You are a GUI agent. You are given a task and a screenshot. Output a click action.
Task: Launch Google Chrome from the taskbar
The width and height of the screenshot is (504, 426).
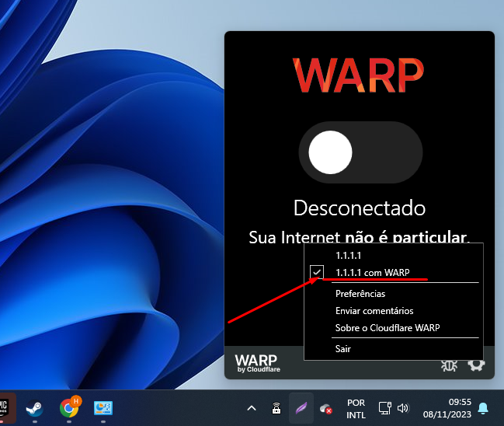tap(69, 408)
